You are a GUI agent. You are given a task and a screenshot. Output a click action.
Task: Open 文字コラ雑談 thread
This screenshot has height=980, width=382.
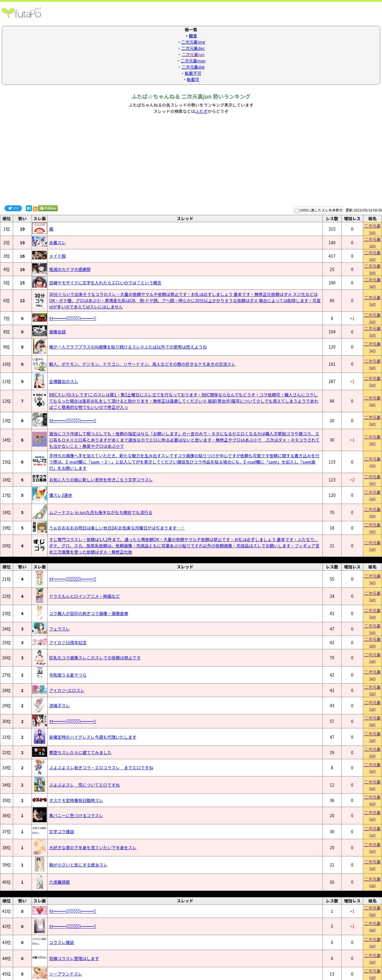[61, 832]
